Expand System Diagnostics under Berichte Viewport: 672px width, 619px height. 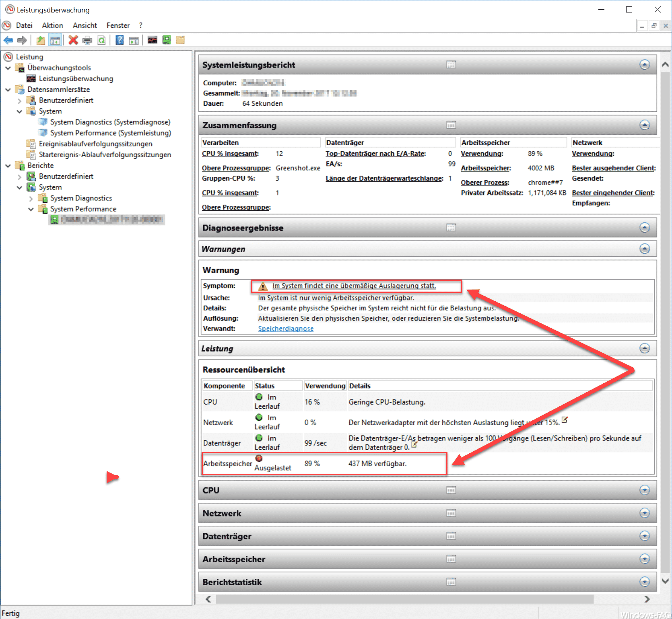(31, 198)
